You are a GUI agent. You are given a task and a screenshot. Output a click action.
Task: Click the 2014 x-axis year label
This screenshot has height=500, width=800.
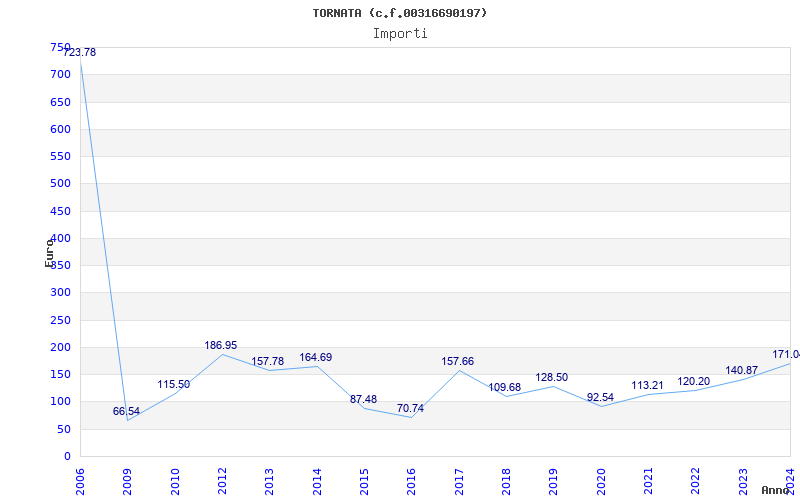click(x=317, y=482)
